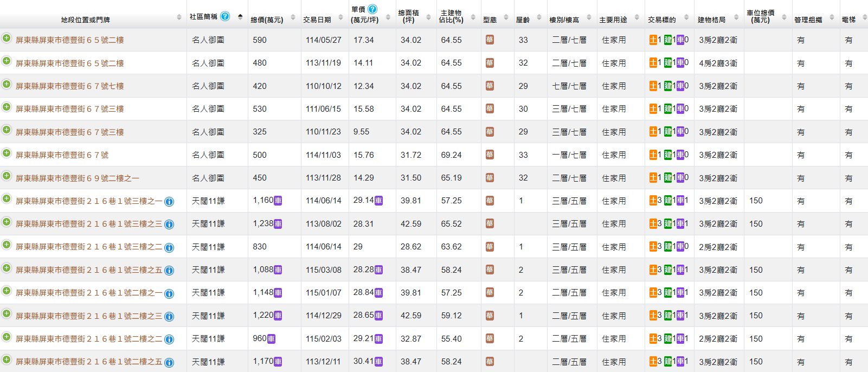Sort by 建物格局 using its sort arrows
Viewport: 868px width, 372px height.
pos(736,17)
